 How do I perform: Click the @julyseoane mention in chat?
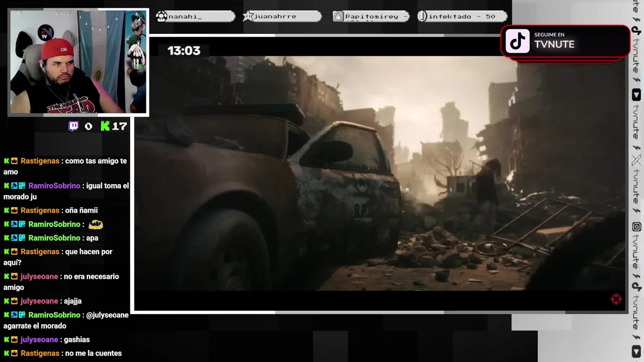[107, 315]
